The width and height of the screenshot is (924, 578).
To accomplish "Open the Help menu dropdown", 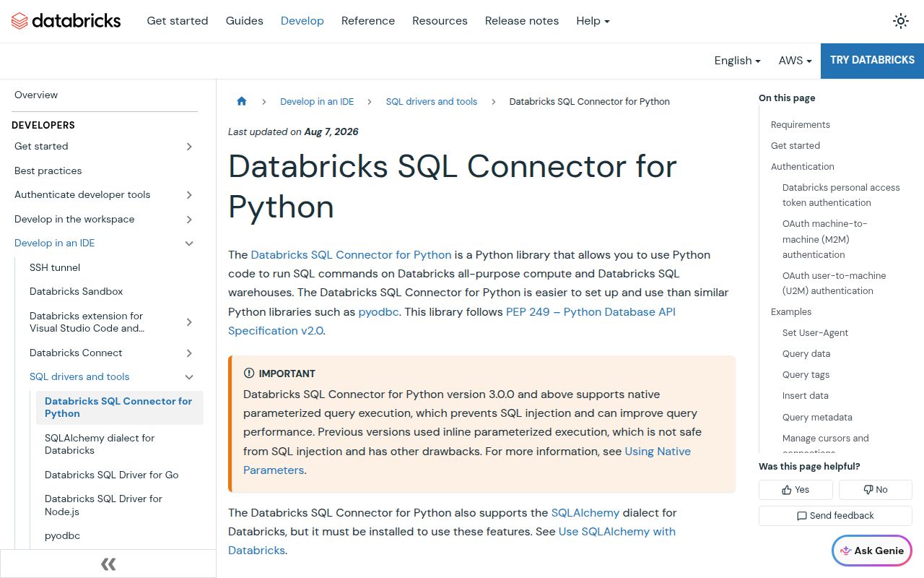I will coord(593,21).
